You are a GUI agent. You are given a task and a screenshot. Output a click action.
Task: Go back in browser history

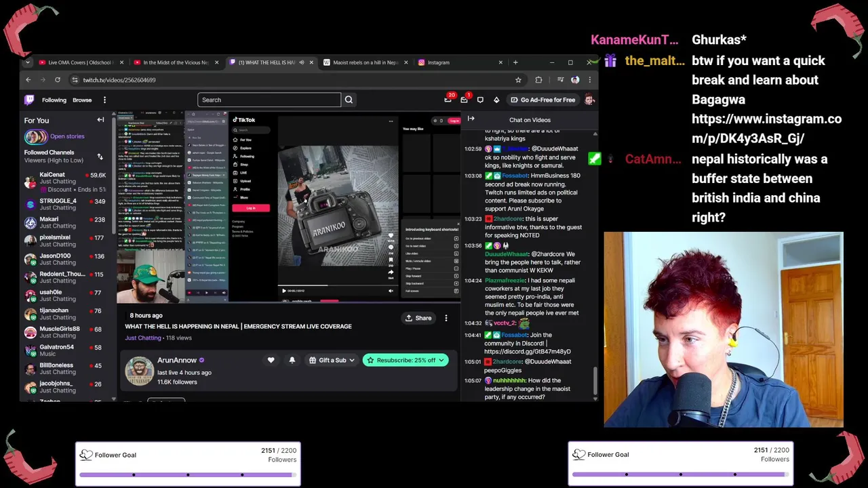pyautogui.click(x=28, y=79)
